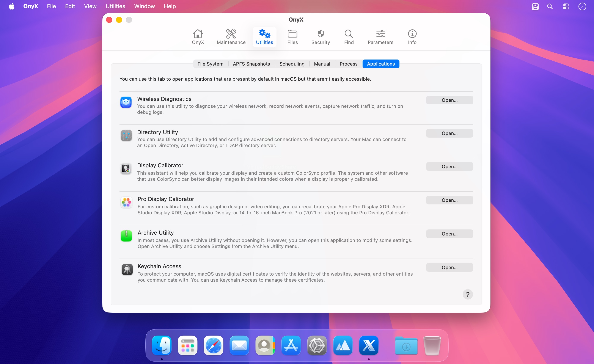Open the Window menu
This screenshot has height=364, width=594.
point(144,6)
